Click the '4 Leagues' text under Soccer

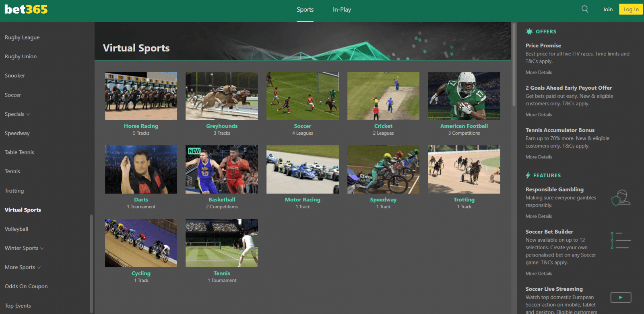point(303,133)
